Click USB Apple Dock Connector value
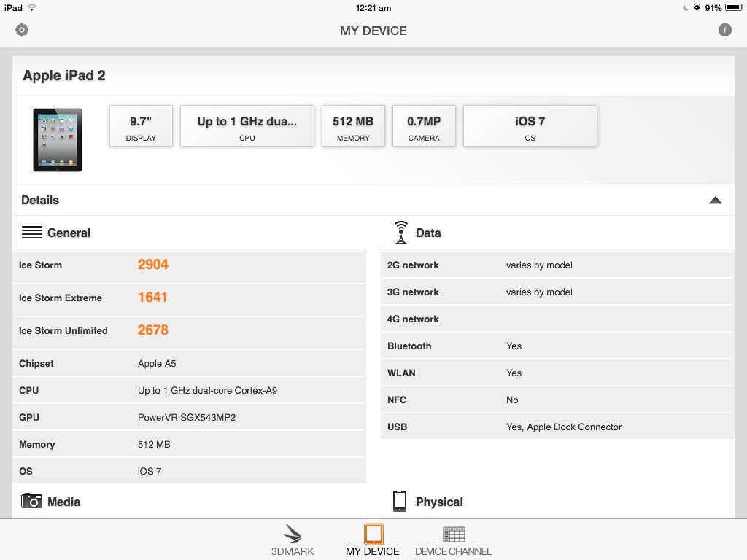747x560 pixels. [564, 427]
